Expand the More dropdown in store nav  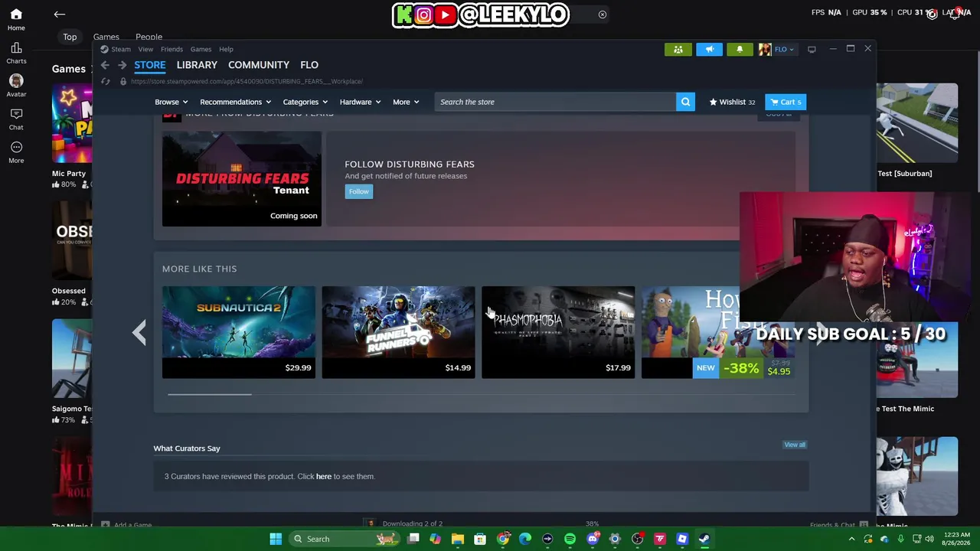pos(406,102)
